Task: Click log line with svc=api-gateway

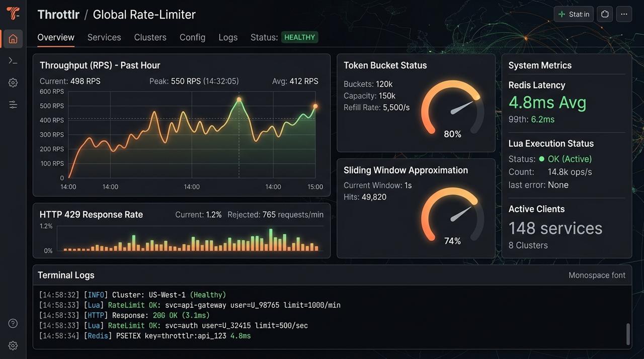Action: (x=190, y=305)
